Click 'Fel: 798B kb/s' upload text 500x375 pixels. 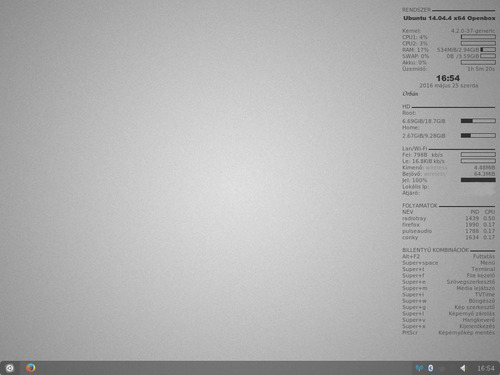(422, 155)
